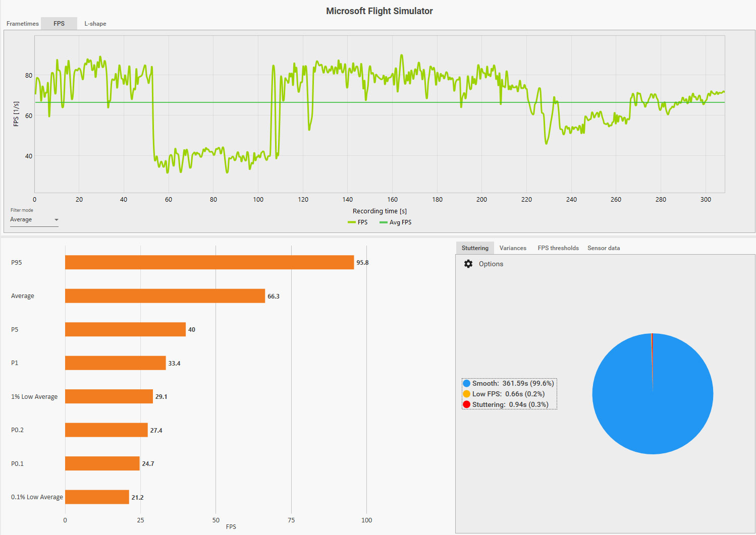Switch to the L-shape tab
The image size is (756, 535).
95,24
